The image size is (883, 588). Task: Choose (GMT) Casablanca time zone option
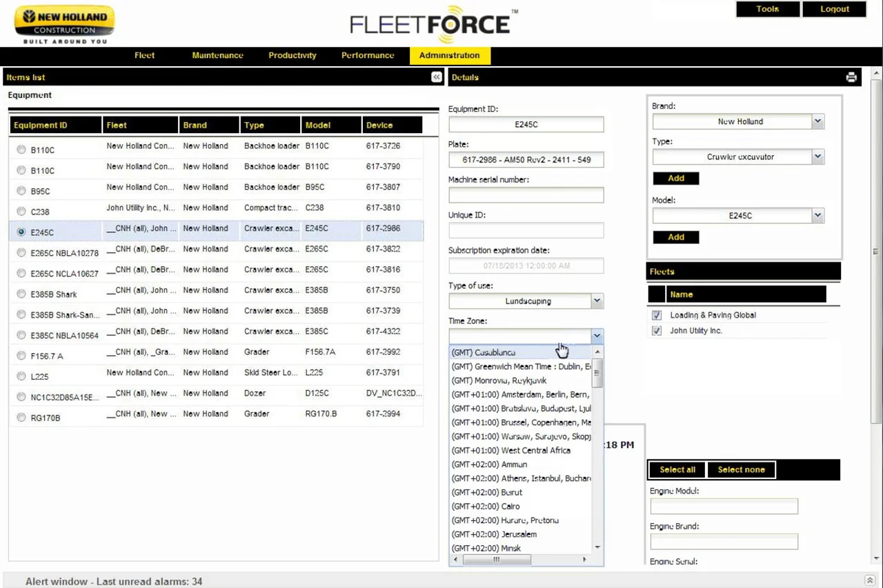tap(520, 352)
